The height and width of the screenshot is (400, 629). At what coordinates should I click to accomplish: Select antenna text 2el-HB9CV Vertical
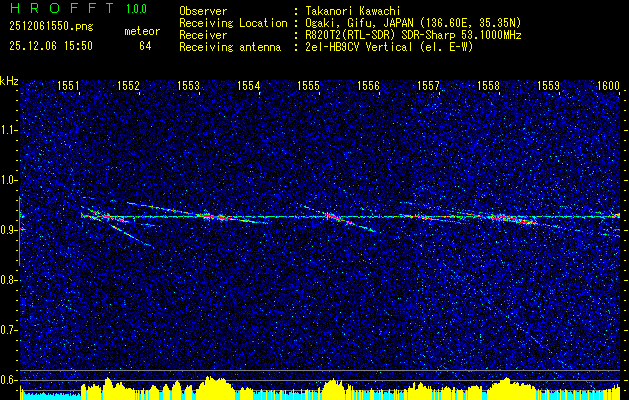click(359, 47)
